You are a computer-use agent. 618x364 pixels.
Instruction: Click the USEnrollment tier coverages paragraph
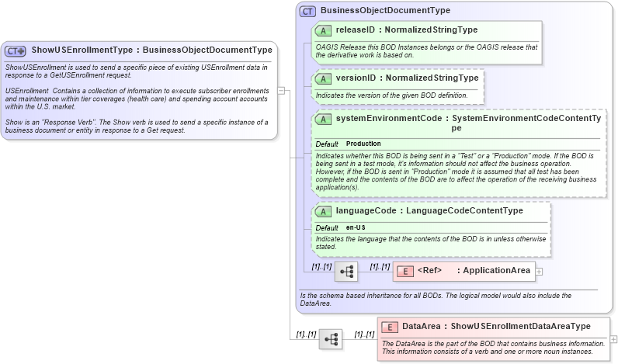click(137, 99)
